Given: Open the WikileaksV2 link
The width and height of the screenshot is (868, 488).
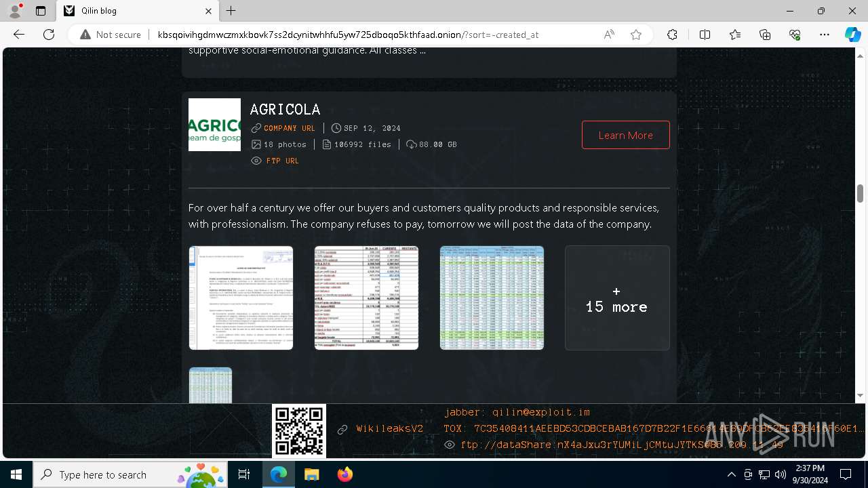Looking at the screenshot, I should pyautogui.click(x=390, y=429).
